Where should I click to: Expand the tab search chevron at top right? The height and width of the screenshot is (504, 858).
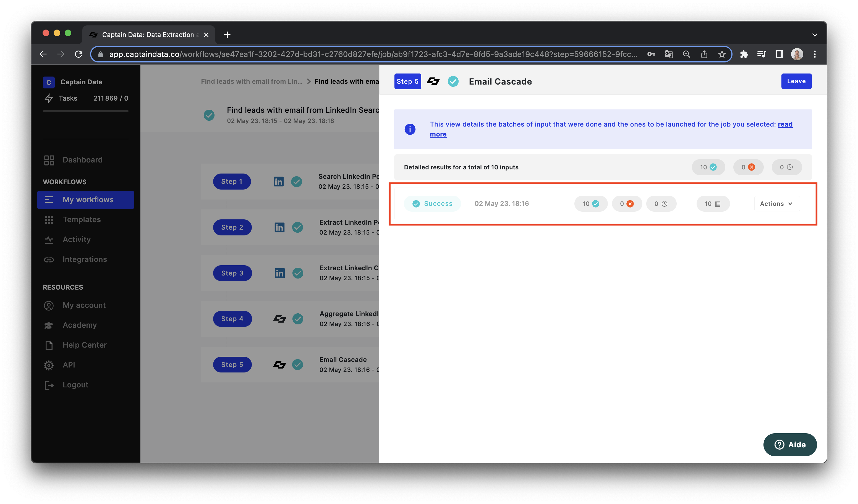point(815,35)
